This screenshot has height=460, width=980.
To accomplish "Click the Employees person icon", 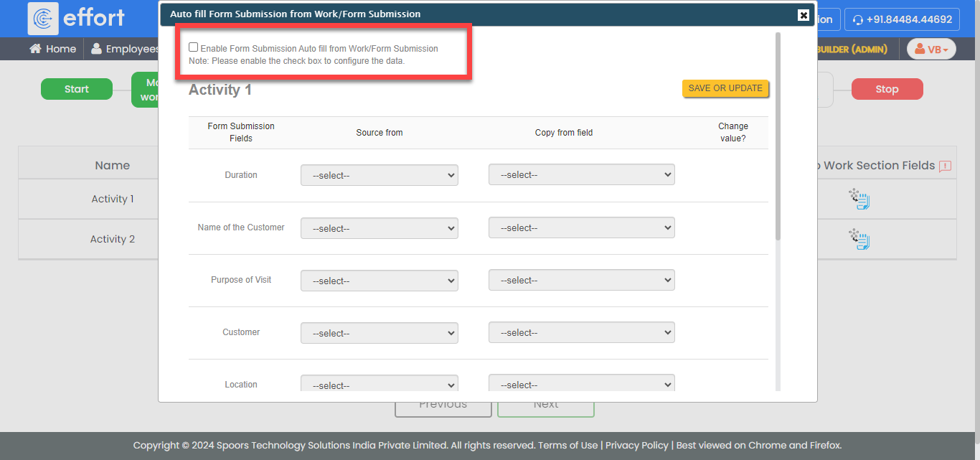I will [96, 49].
